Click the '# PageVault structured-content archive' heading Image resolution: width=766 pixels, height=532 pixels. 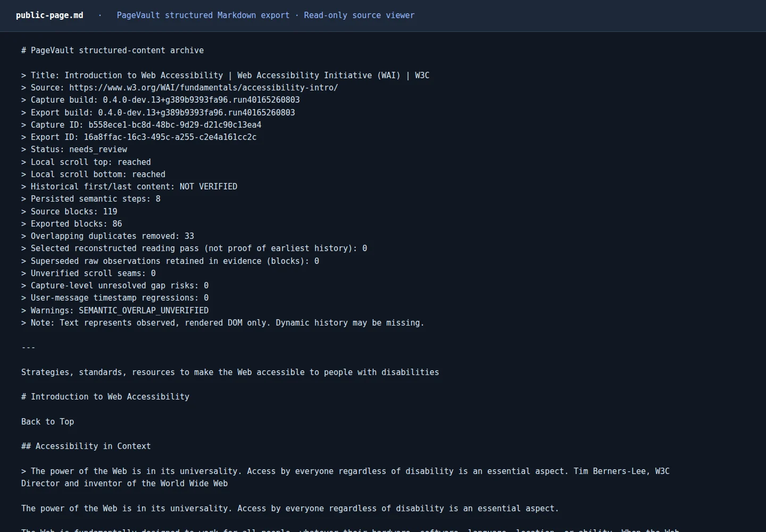point(112,51)
